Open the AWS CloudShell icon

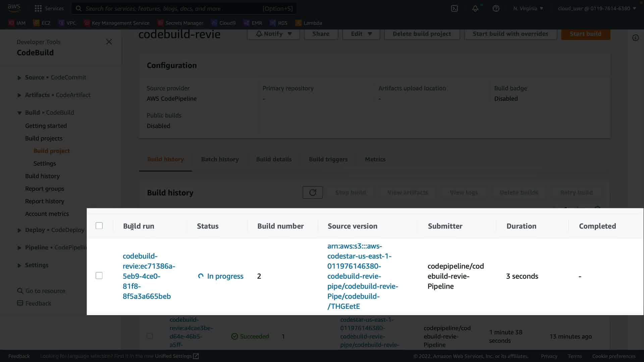tap(454, 8)
